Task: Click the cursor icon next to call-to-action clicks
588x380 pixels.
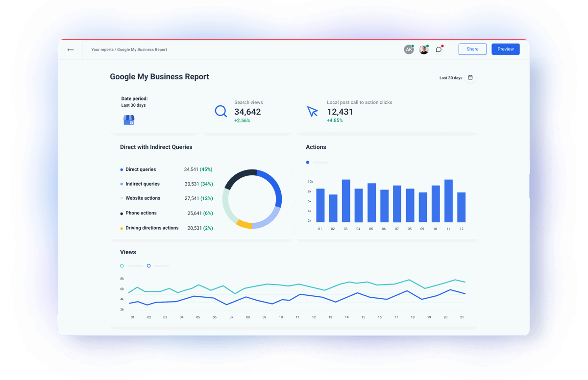Action: pyautogui.click(x=313, y=111)
